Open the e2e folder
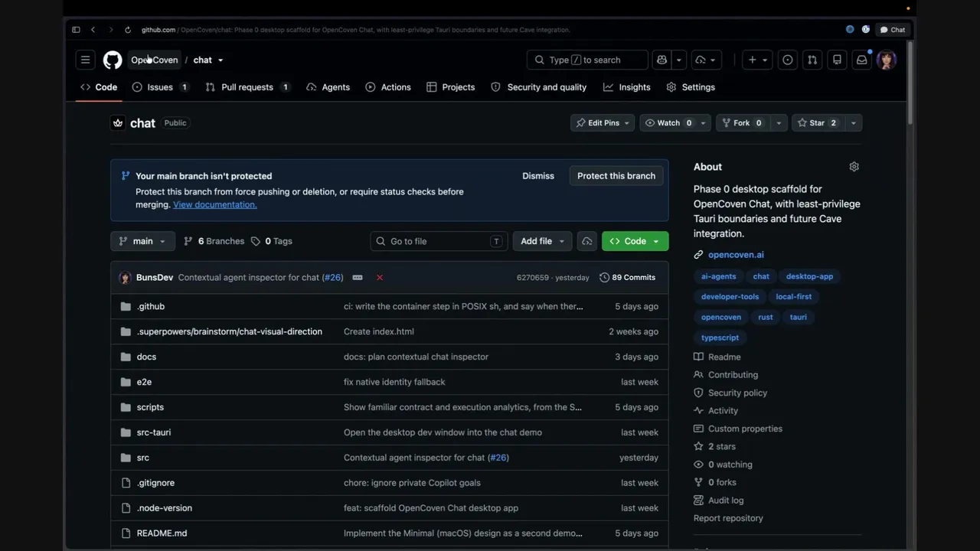Image resolution: width=980 pixels, height=551 pixels. point(144,382)
